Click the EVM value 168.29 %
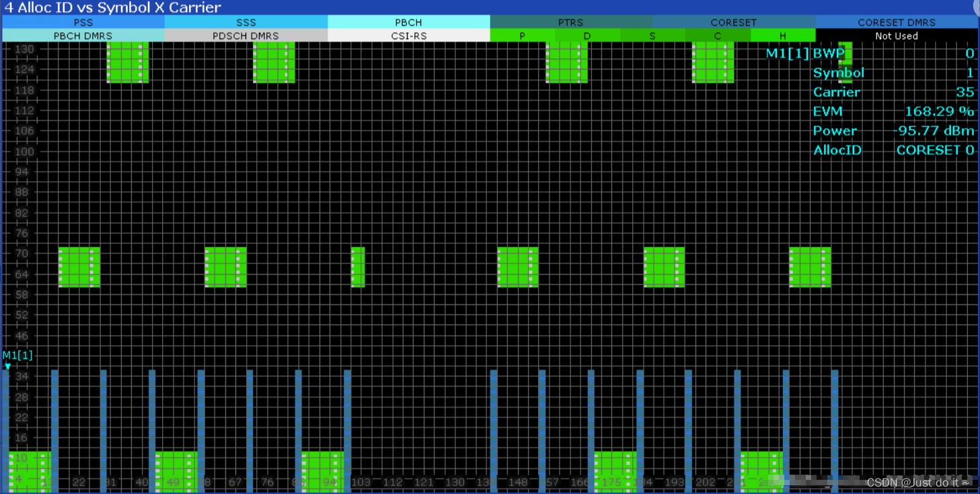Image resolution: width=980 pixels, height=494 pixels. 940,111
